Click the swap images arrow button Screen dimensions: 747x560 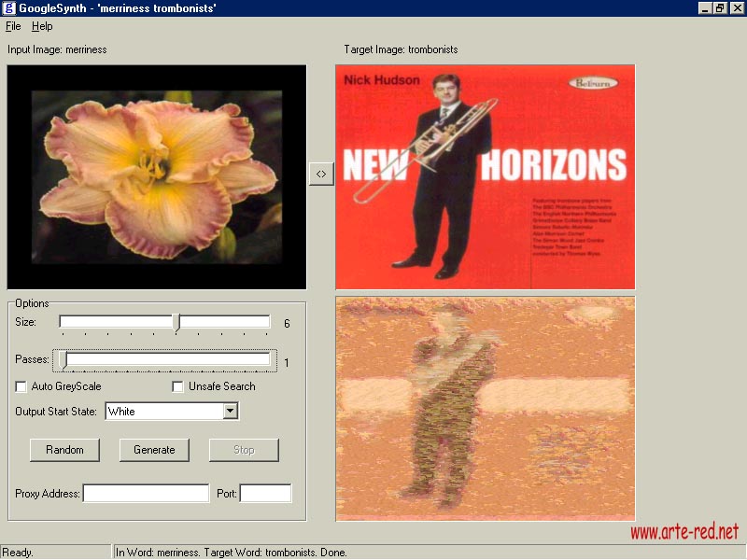tap(320, 174)
